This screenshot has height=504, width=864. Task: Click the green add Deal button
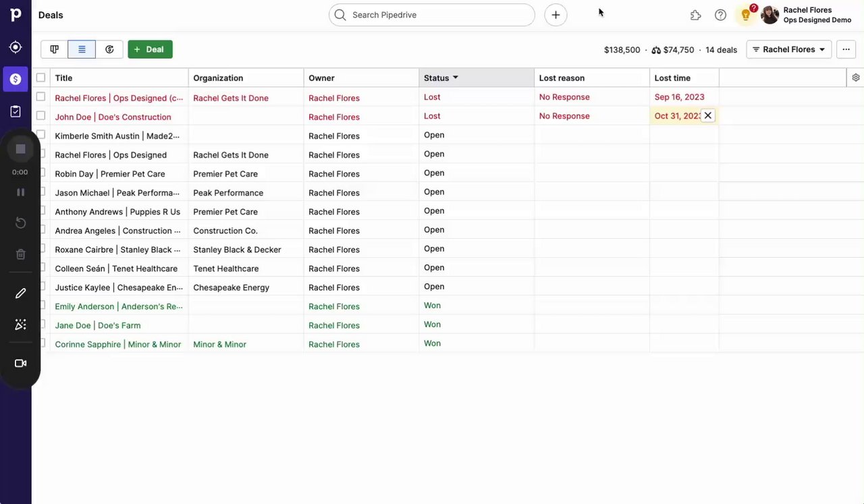[150, 49]
